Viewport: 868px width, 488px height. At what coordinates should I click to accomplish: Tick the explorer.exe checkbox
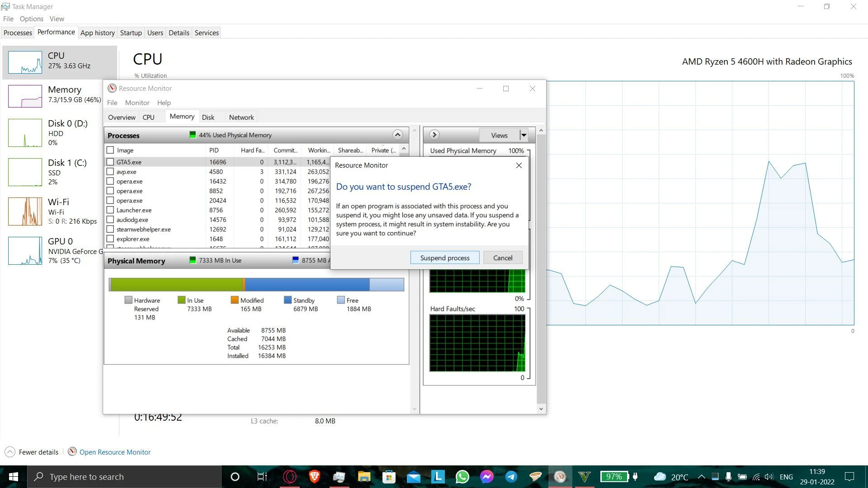(x=110, y=239)
